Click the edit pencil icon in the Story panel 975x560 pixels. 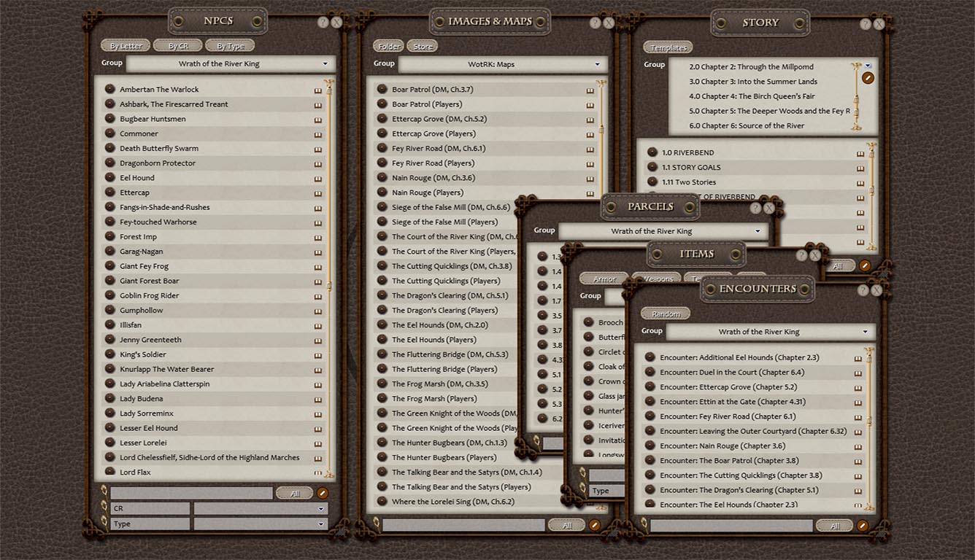click(868, 77)
